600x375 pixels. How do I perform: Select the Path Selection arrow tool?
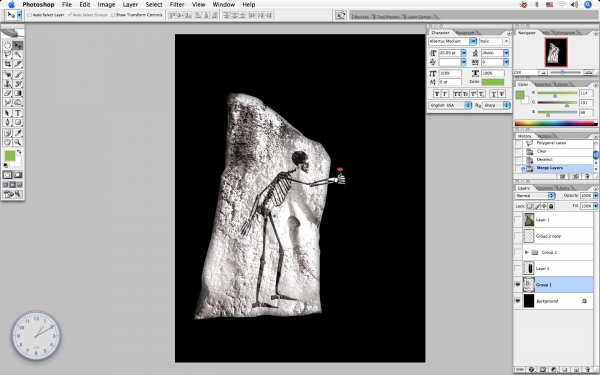[7, 112]
